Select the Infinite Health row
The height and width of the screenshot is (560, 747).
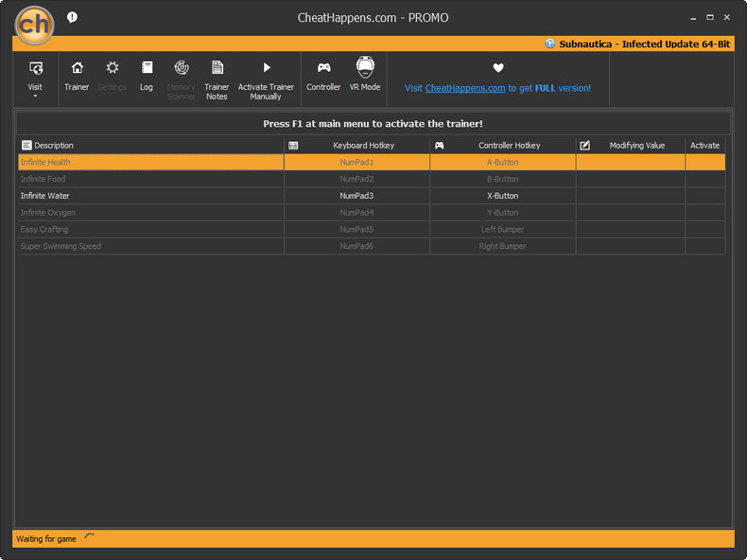point(372,162)
